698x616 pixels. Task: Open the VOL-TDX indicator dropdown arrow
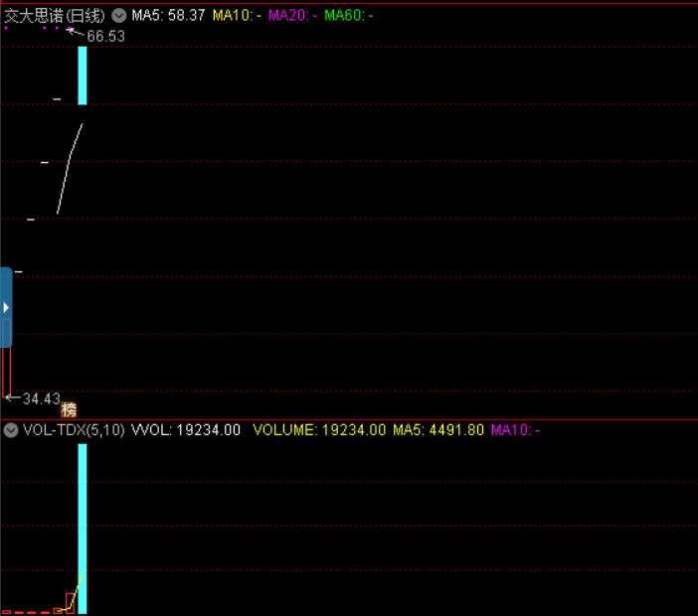[x=11, y=430]
